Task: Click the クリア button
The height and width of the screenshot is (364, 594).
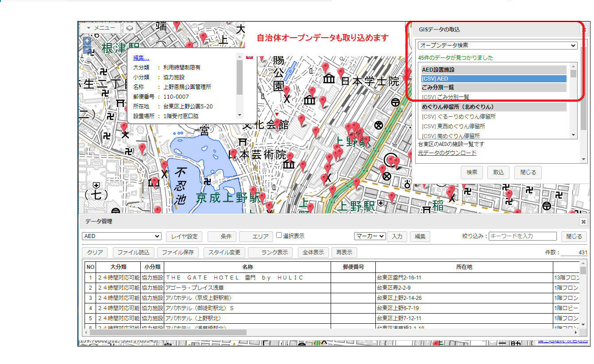Action: 95,253
